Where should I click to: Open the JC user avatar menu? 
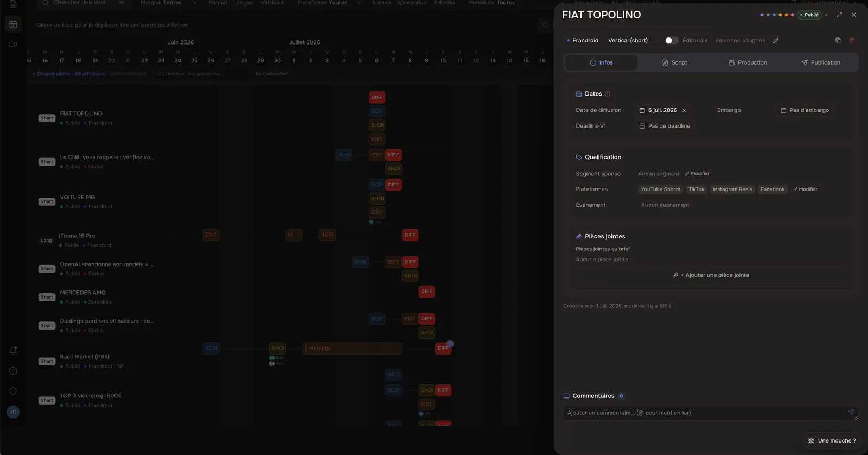tap(13, 412)
